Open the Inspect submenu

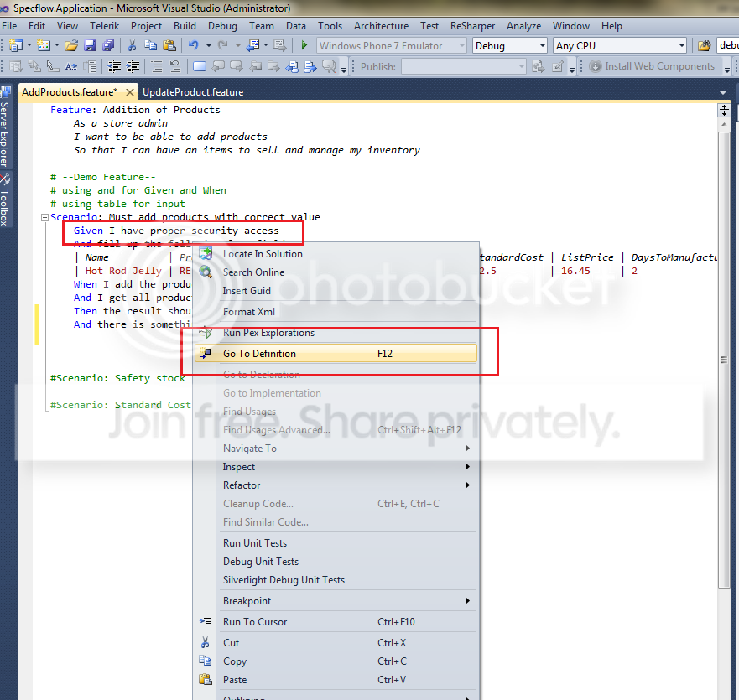pyautogui.click(x=336, y=466)
